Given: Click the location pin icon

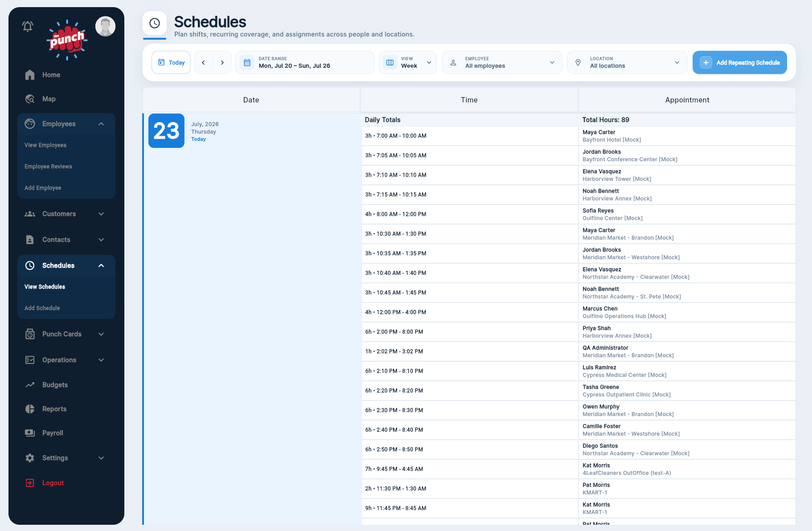Looking at the screenshot, I should click(x=578, y=62).
